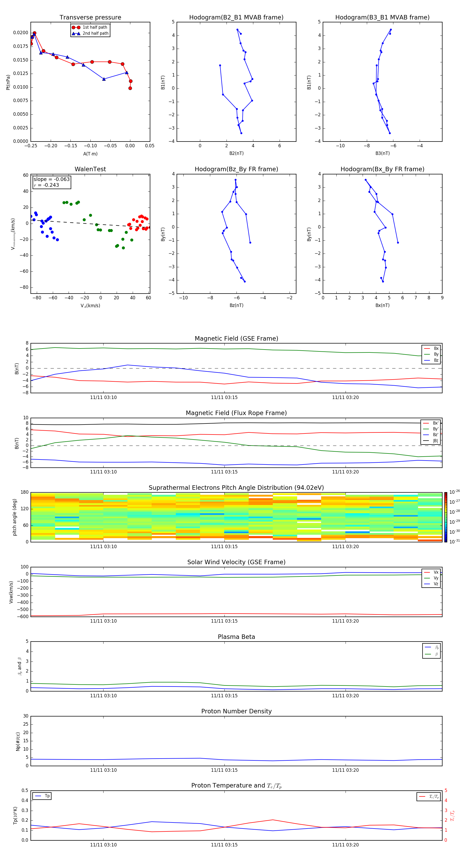The height and width of the screenshot is (868, 473).
Task: Click the red Te/Tp legend entry
Action: coord(429,796)
